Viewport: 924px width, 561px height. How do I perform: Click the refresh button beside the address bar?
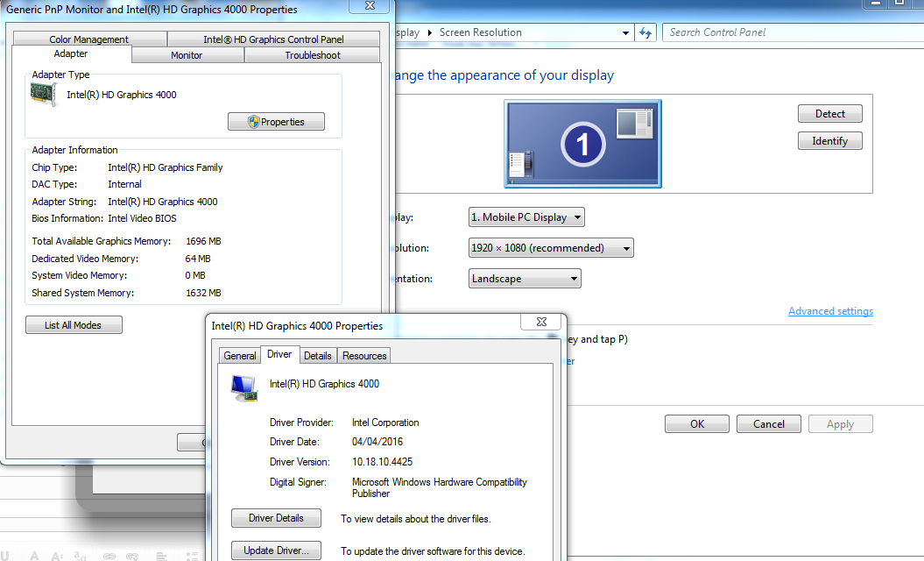[645, 33]
